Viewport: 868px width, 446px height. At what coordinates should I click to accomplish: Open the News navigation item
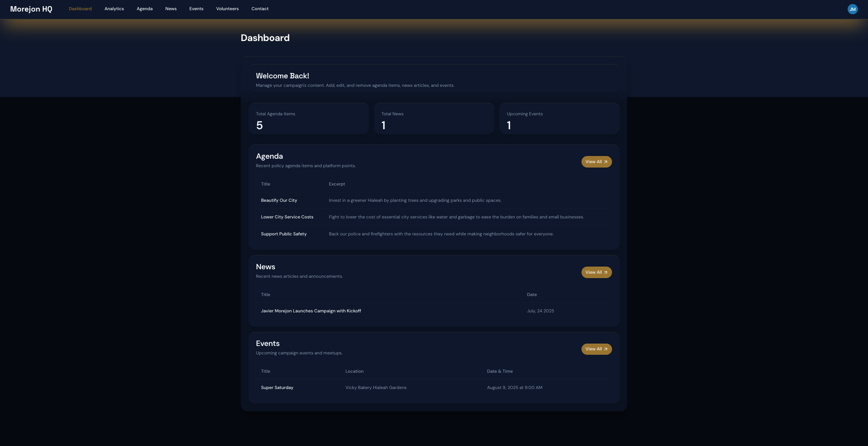(171, 9)
